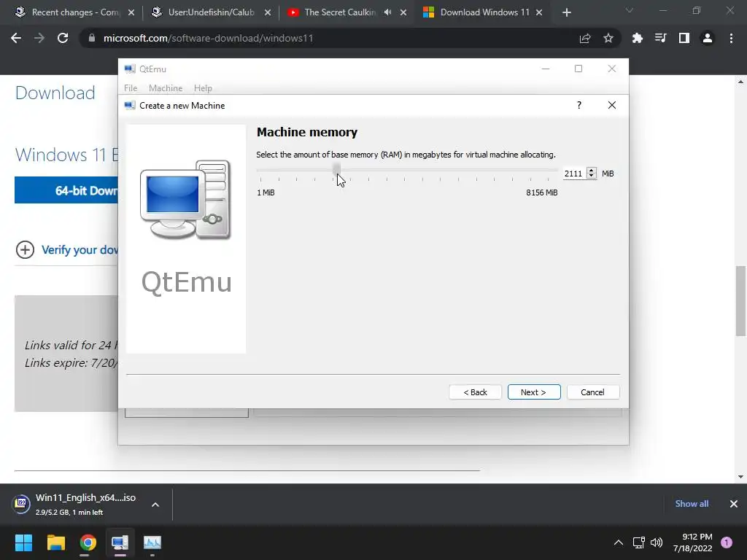
Task: Close the Create a new Machine dialog
Action: click(612, 105)
